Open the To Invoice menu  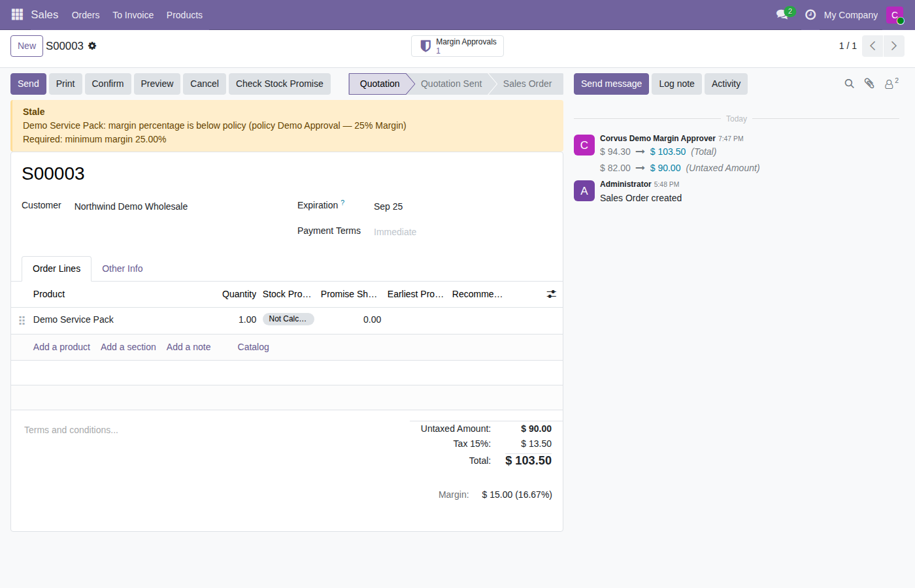(x=133, y=14)
